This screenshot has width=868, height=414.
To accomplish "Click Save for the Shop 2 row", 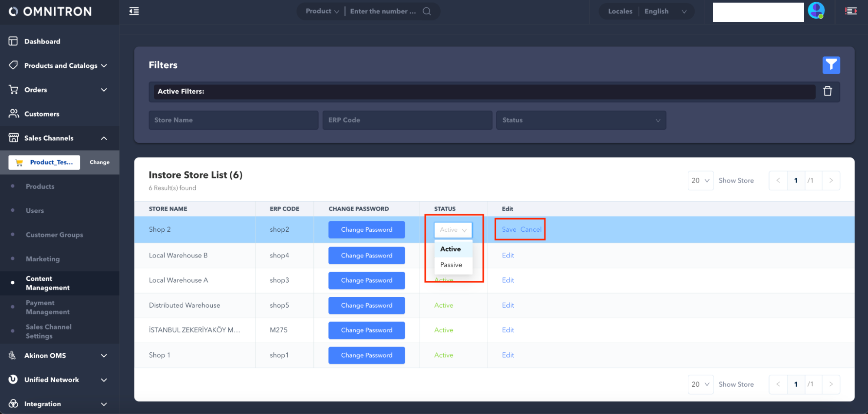I will 509,230.
